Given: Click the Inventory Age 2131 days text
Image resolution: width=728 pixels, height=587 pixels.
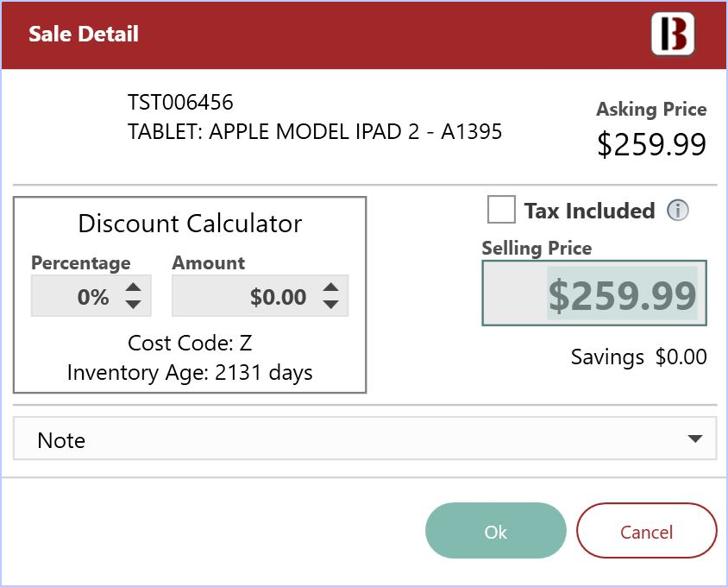Looking at the screenshot, I should click(190, 373).
